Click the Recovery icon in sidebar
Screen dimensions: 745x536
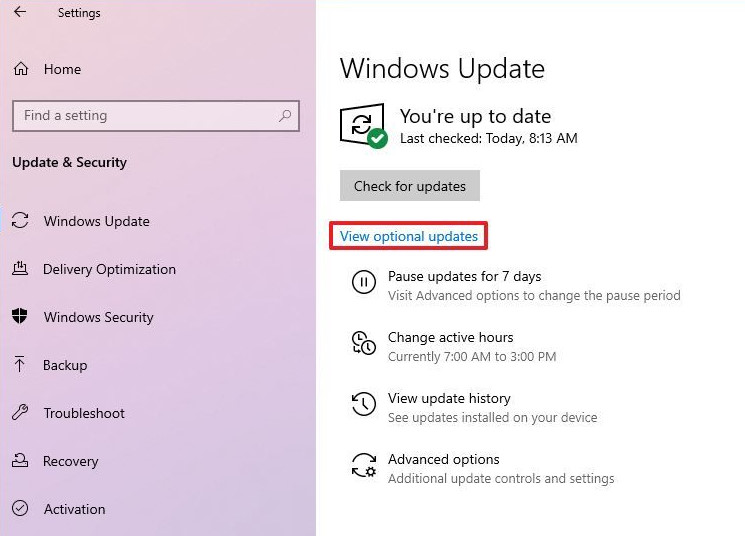pyautogui.click(x=19, y=460)
